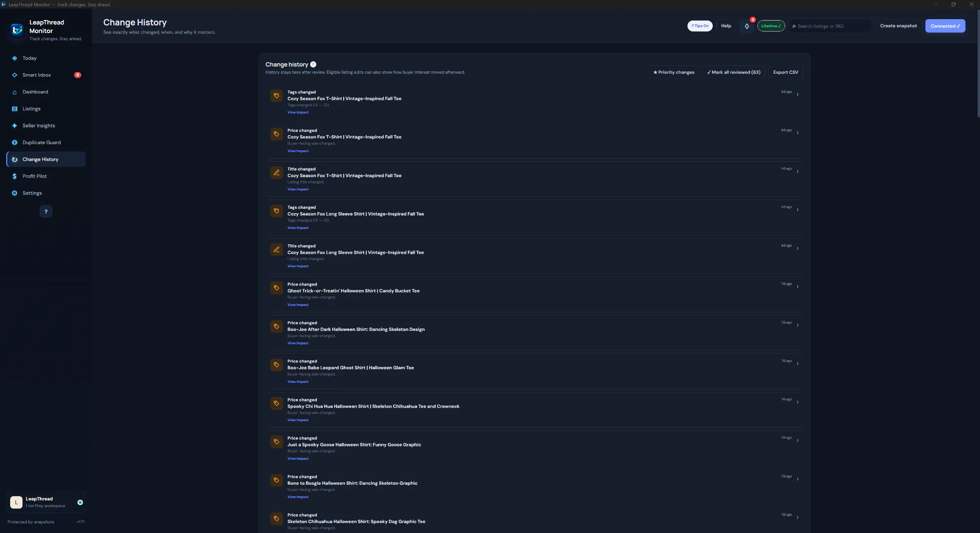Image resolution: width=980 pixels, height=533 pixels.
Task: Click Skeleton Chihuahua Halloween Shirt listing title
Action: pyautogui.click(x=356, y=522)
